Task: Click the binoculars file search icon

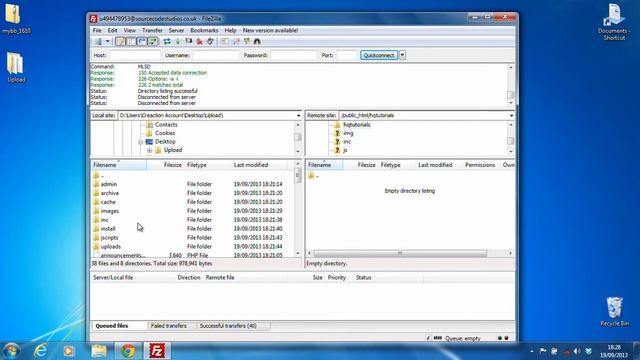Action: click(257, 41)
